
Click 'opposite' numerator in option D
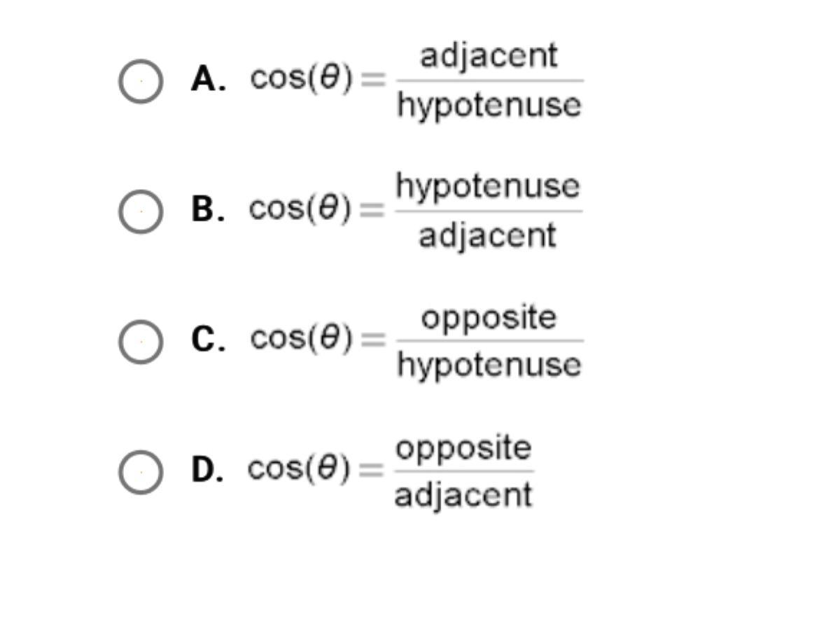pyautogui.click(x=463, y=448)
